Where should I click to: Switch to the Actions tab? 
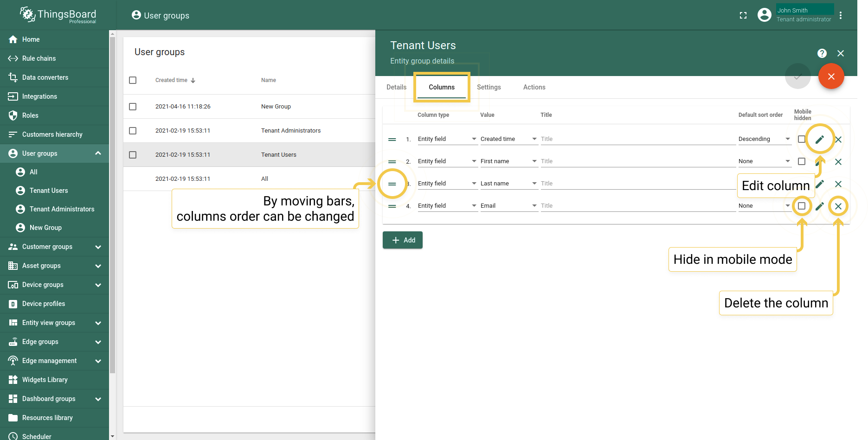click(x=534, y=87)
